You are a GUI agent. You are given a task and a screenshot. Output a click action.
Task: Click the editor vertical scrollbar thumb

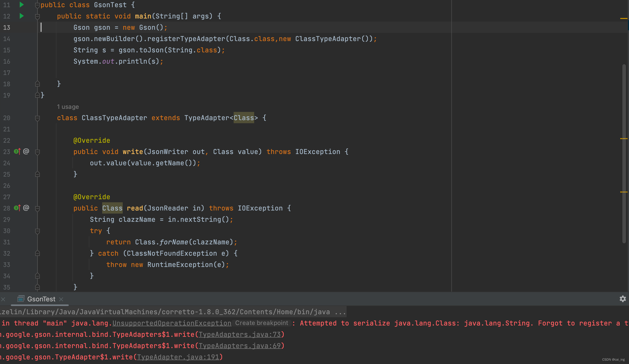(624, 154)
